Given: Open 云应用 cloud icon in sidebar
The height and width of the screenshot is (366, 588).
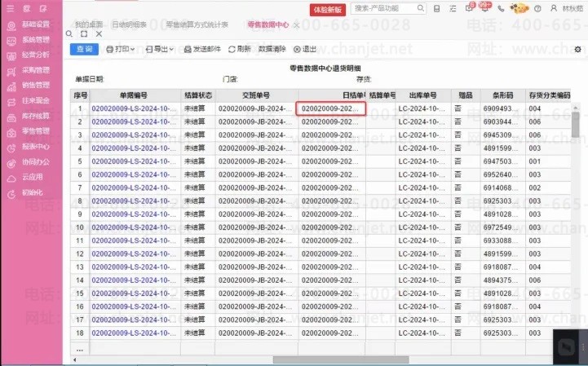Looking at the screenshot, I should (x=29, y=177).
